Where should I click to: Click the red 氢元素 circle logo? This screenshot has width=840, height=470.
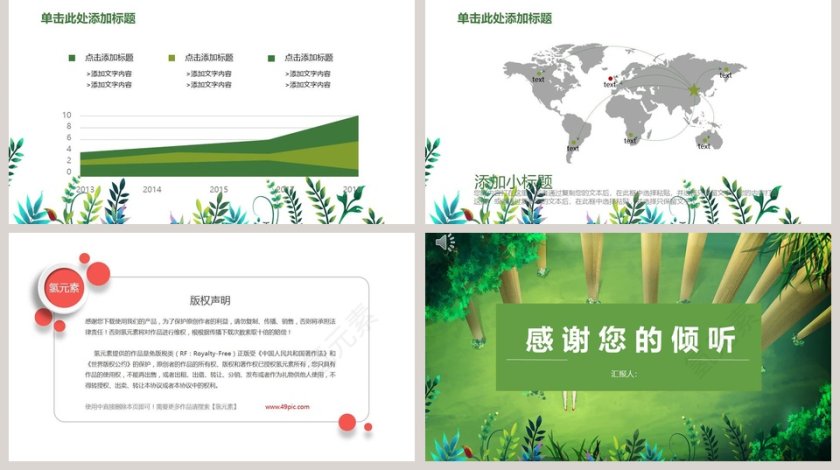(64, 288)
